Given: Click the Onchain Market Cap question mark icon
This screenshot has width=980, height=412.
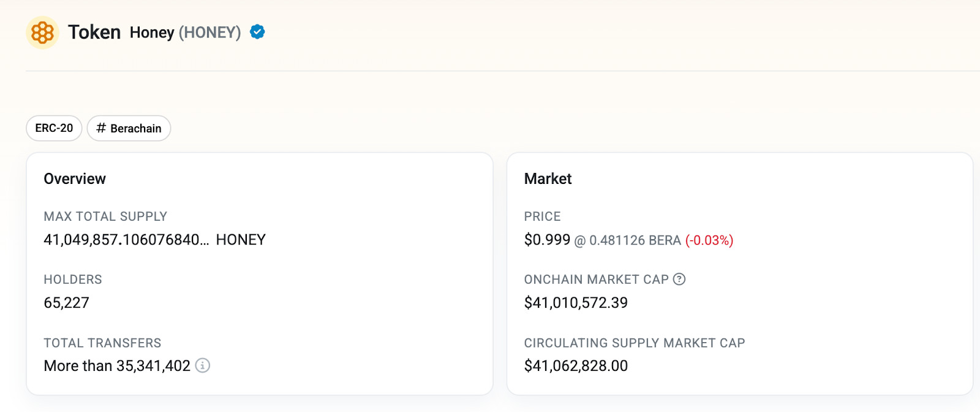Looking at the screenshot, I should tap(680, 279).
